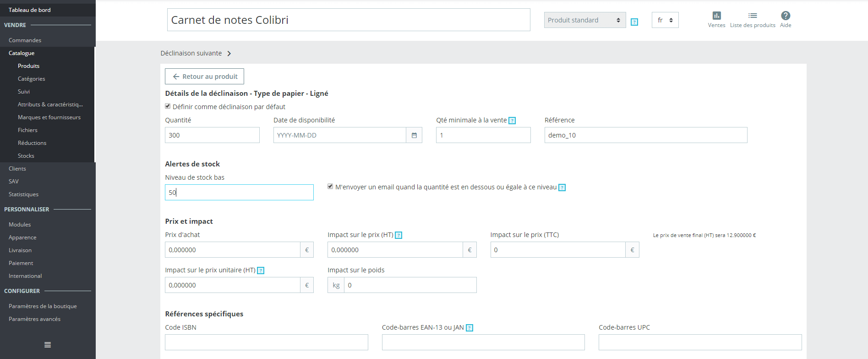
Task: Open Liste des produits icon
Action: click(x=753, y=16)
